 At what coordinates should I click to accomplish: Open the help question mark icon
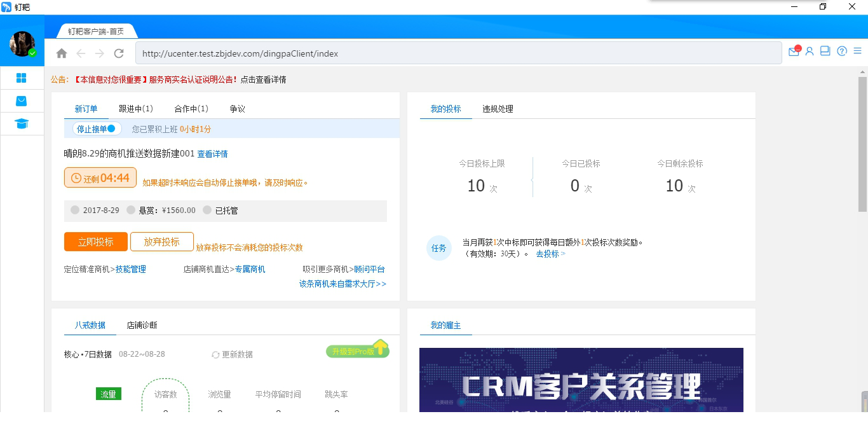pyautogui.click(x=842, y=52)
